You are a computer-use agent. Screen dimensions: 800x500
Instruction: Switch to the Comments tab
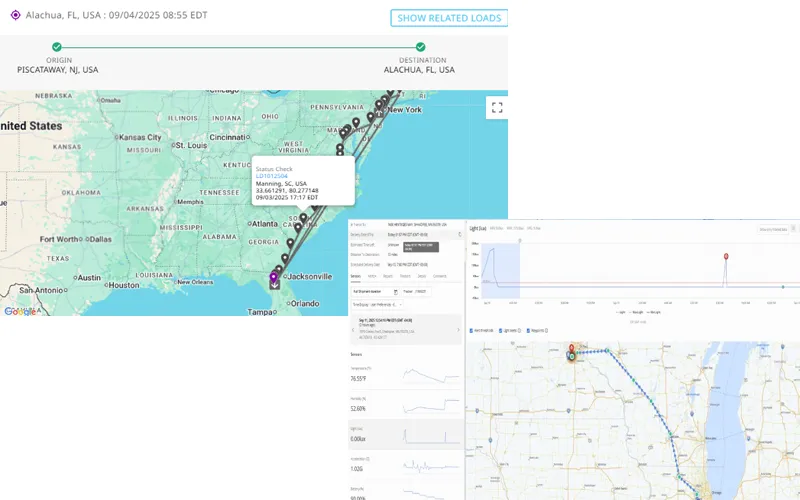coord(440,275)
